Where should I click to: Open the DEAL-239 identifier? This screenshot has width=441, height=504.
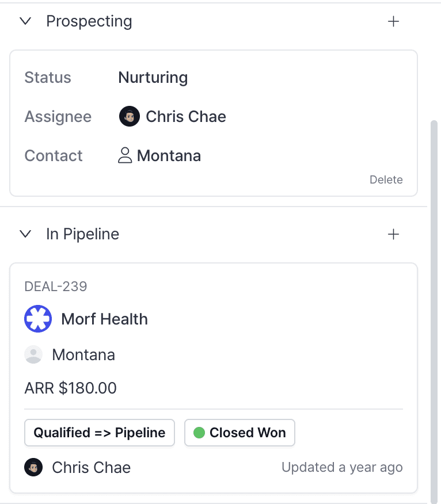click(56, 286)
